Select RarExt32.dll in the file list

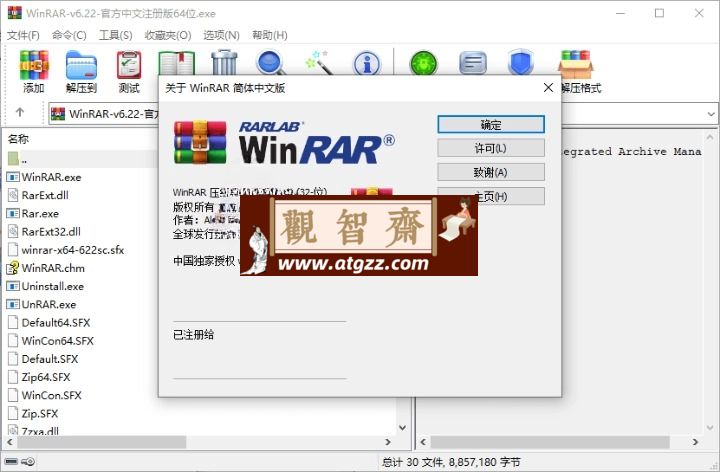point(51,231)
